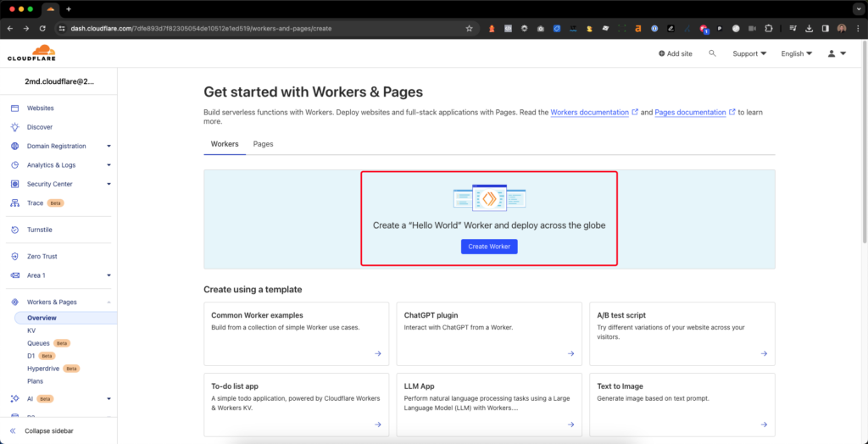Viewport: 868px width, 444px height.
Task: Open Websites via its window icon
Action: tap(15, 108)
